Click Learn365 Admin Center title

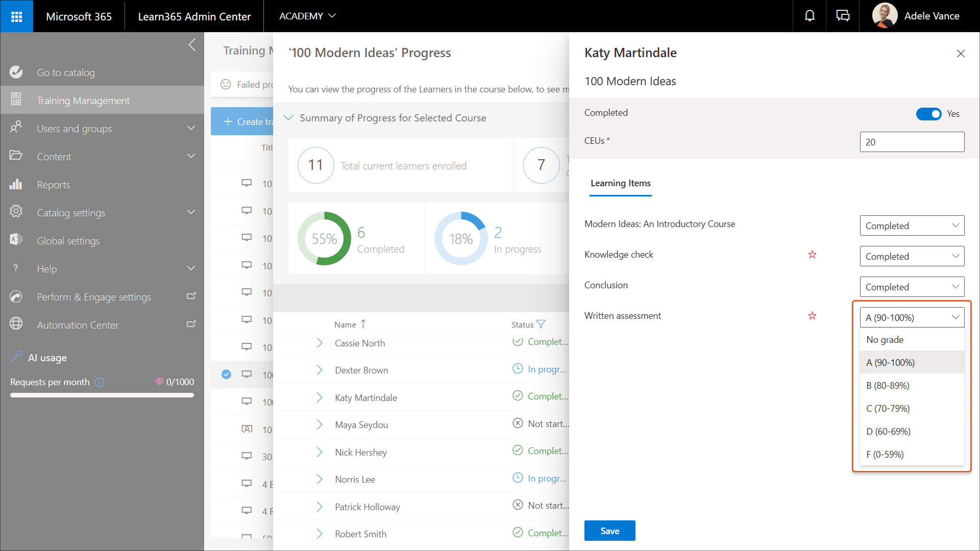194,16
